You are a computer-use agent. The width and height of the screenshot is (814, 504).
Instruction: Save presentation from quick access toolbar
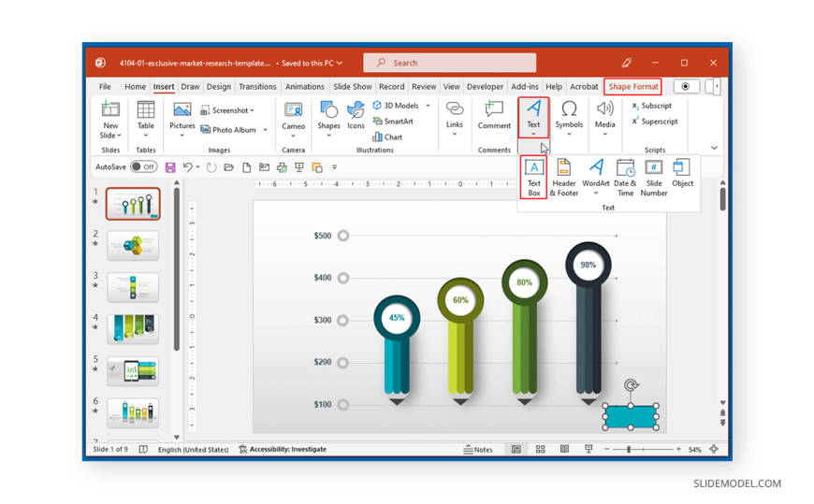tap(170, 167)
